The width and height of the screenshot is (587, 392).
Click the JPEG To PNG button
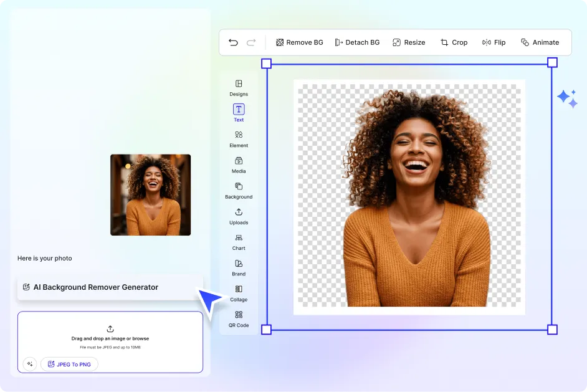click(69, 364)
